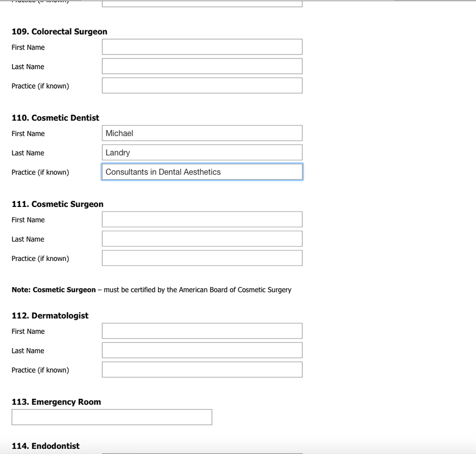Click the '110. Cosmetic Dentist' heading

[56, 118]
